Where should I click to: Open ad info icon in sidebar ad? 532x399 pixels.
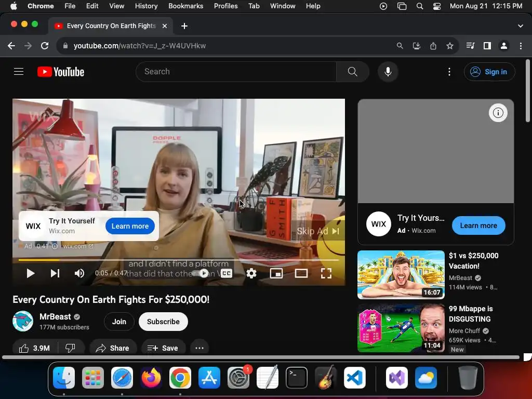point(498,113)
